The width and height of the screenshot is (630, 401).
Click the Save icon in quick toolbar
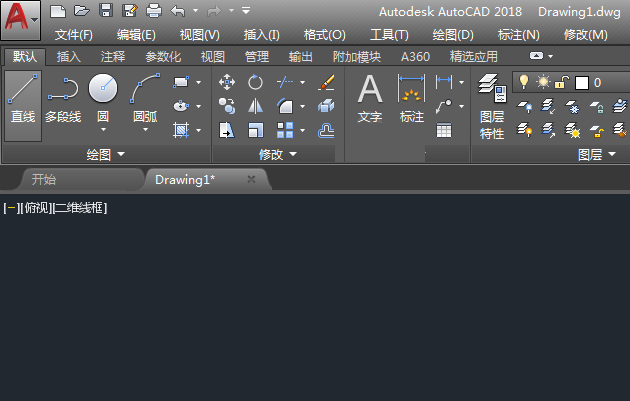pos(106,10)
